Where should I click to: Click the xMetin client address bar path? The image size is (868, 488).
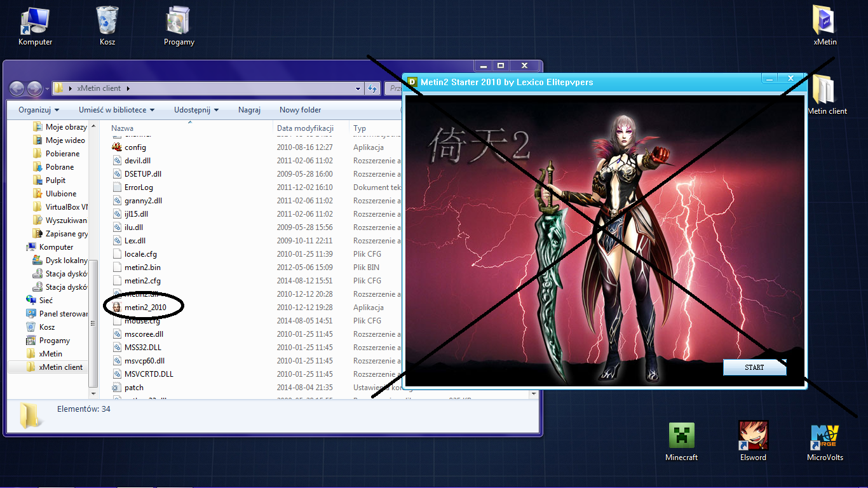(x=98, y=88)
